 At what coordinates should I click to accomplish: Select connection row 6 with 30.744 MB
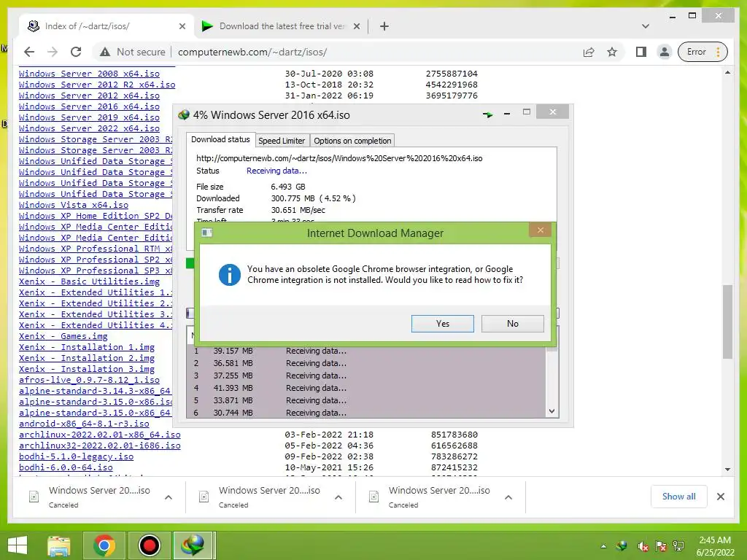[367, 413]
